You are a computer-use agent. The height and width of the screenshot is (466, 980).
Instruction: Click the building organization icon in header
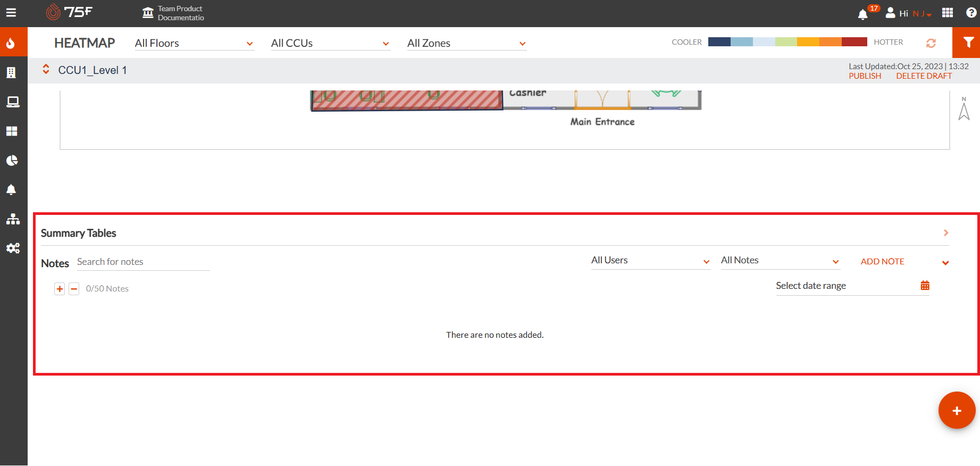point(148,13)
